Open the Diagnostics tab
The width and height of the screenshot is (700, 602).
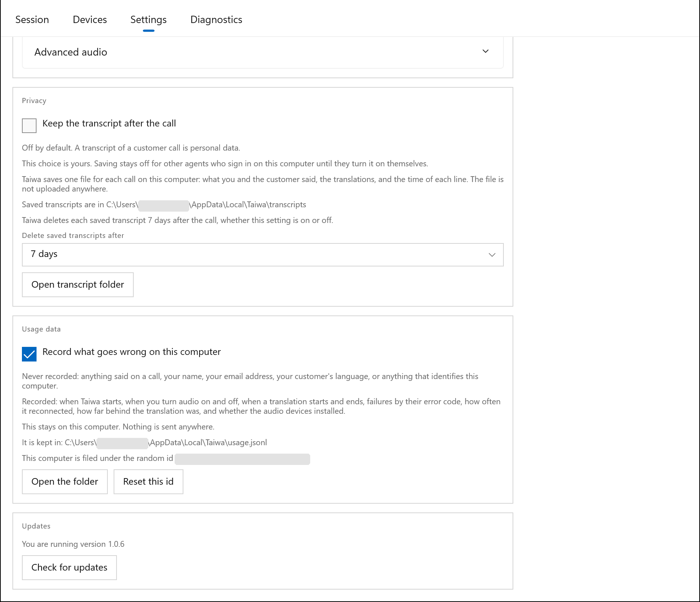(216, 20)
